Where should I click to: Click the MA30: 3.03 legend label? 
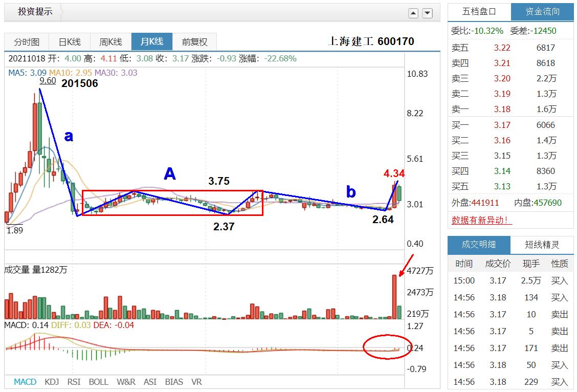(116, 73)
